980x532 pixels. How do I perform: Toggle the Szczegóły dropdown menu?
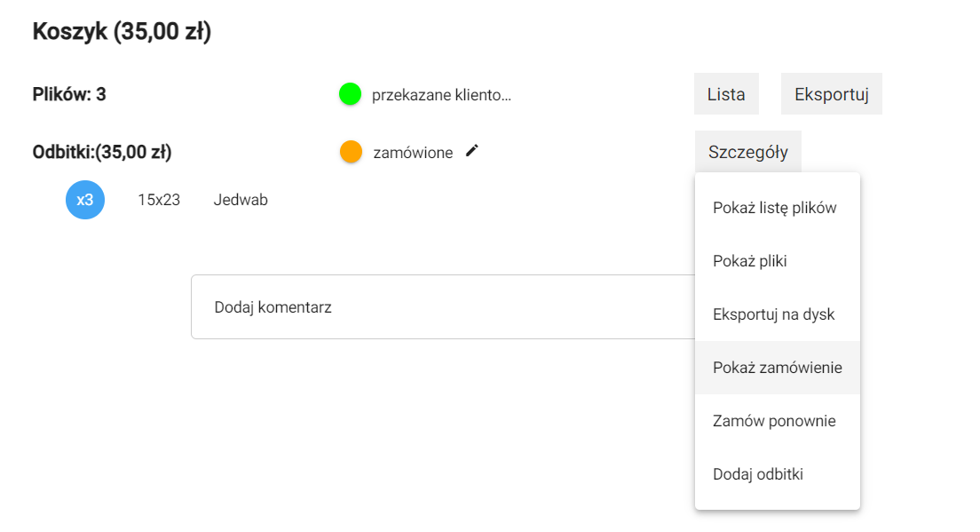click(747, 152)
